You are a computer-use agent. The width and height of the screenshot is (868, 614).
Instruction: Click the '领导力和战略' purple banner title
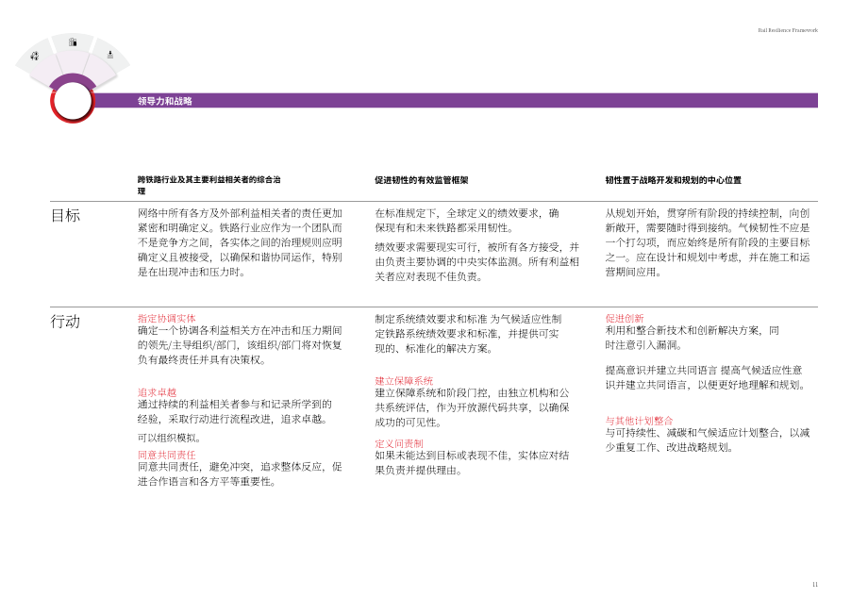(x=164, y=101)
